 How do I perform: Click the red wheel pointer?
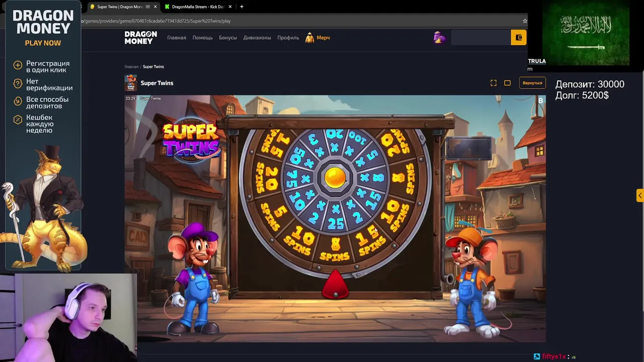pos(335,284)
